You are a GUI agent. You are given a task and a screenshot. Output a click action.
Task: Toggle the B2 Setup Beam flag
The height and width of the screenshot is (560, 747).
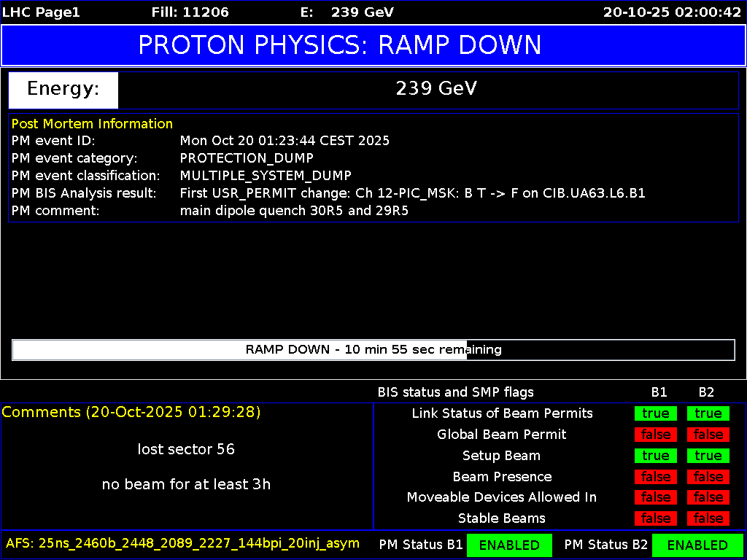[x=706, y=455]
